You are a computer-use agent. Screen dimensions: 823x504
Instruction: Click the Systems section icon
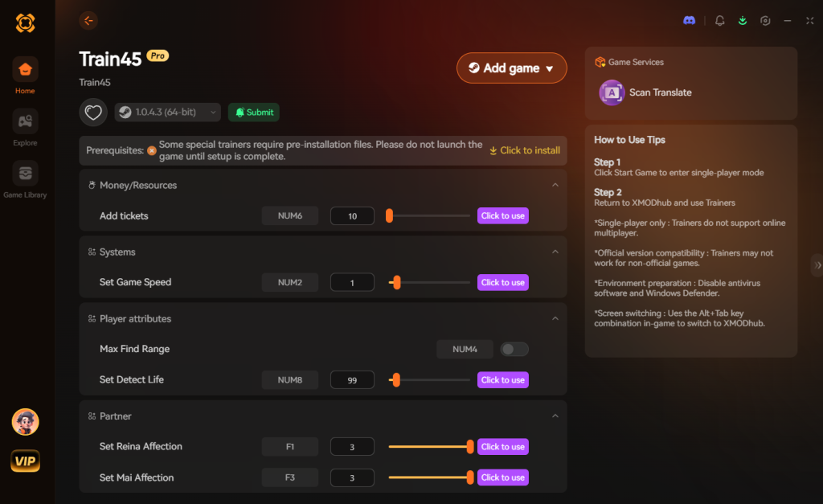pos(92,252)
